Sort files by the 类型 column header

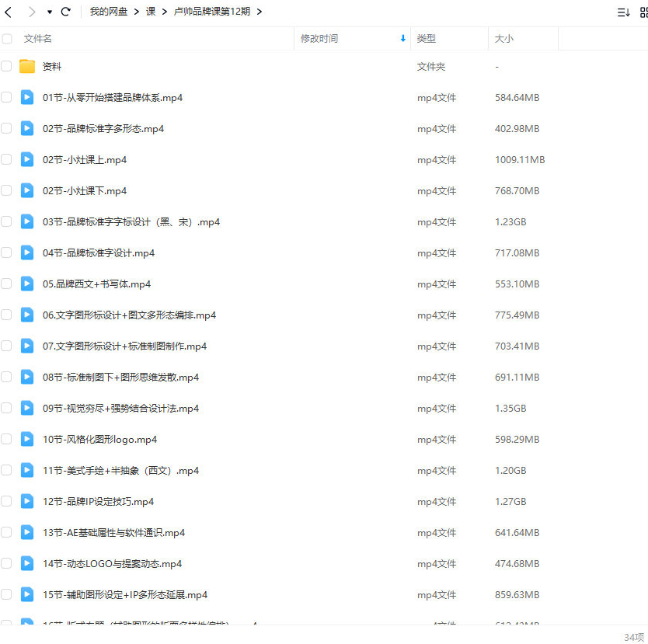(x=426, y=38)
